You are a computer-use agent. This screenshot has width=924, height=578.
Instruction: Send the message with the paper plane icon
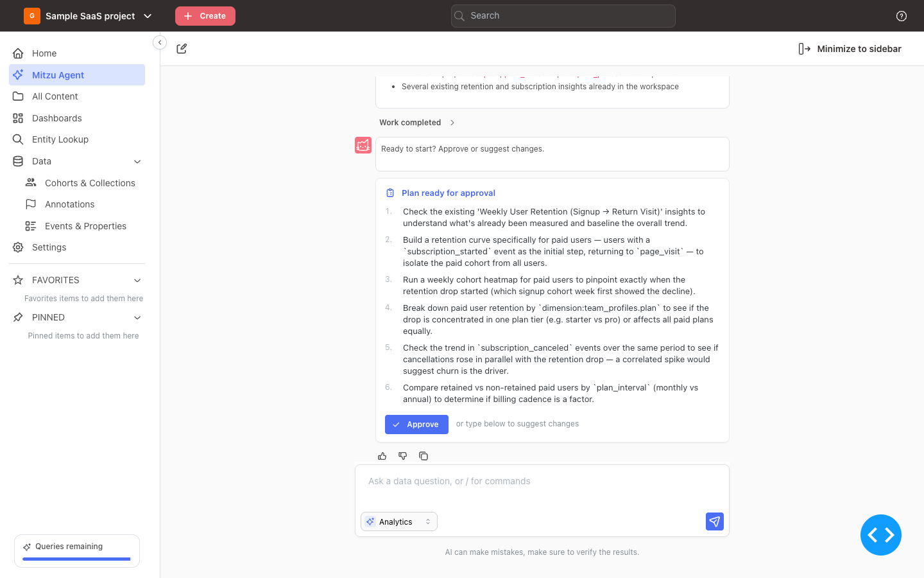(715, 521)
